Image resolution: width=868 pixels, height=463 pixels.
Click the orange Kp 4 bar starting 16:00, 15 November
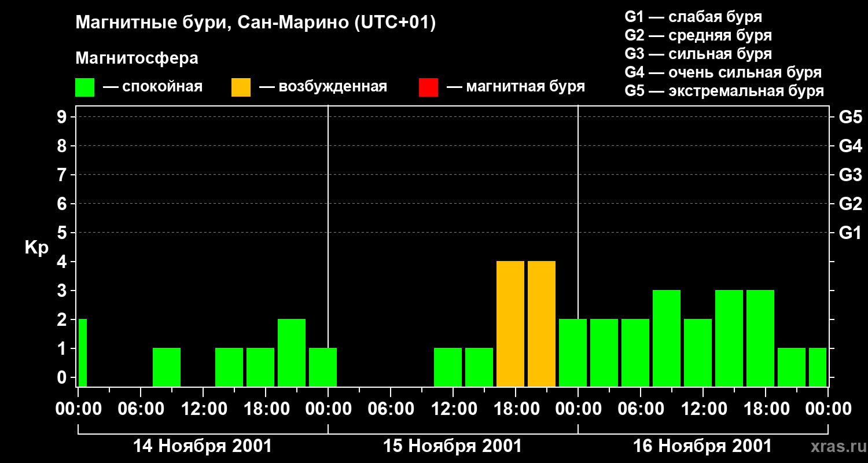(510, 324)
